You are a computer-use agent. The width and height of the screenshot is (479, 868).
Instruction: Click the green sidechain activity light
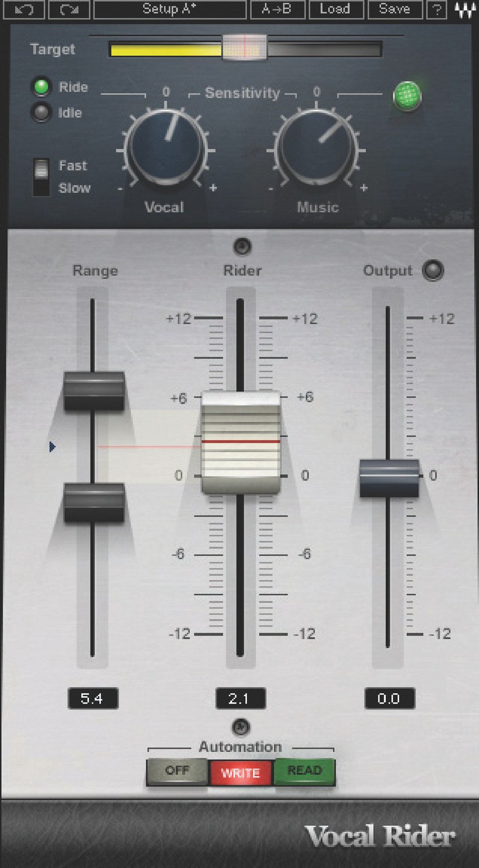(x=407, y=96)
